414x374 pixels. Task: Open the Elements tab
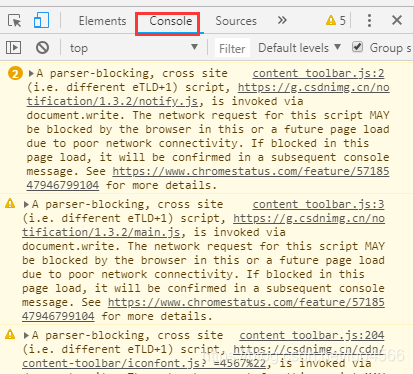(x=102, y=21)
